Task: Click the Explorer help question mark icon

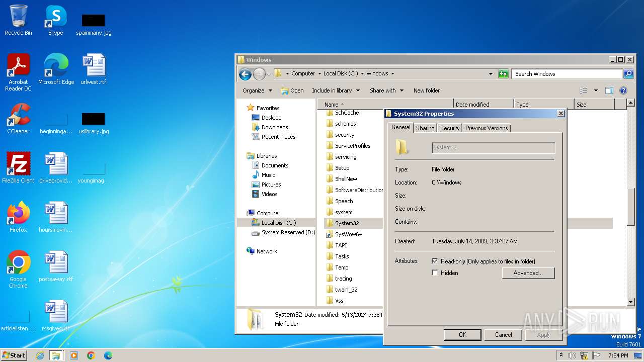Action: 623,90
